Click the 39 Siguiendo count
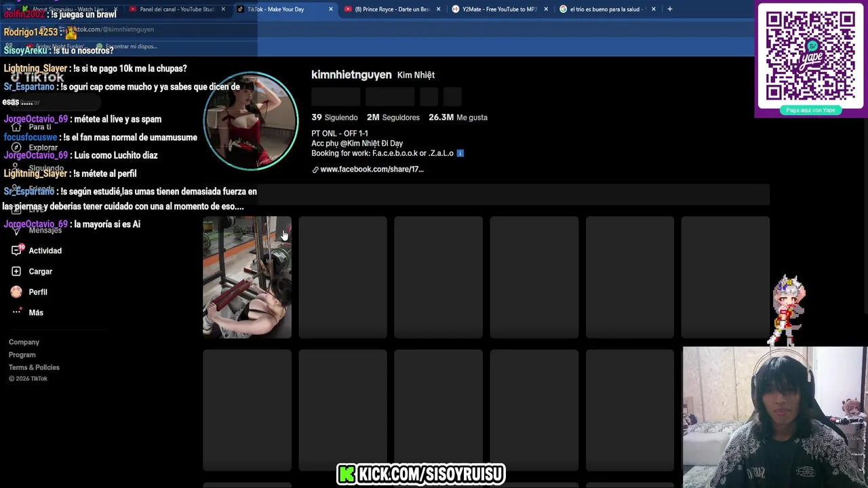This screenshot has width=868, height=488. click(334, 117)
